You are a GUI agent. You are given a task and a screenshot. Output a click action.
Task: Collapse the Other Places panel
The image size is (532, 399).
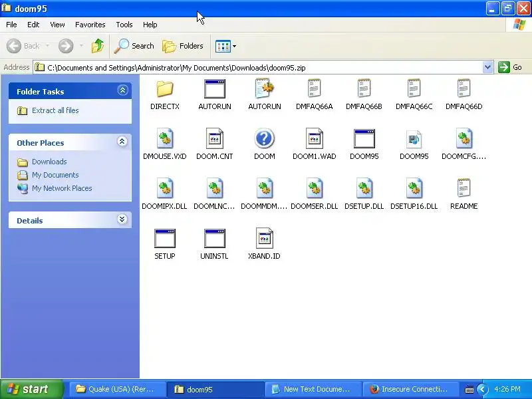[122, 142]
